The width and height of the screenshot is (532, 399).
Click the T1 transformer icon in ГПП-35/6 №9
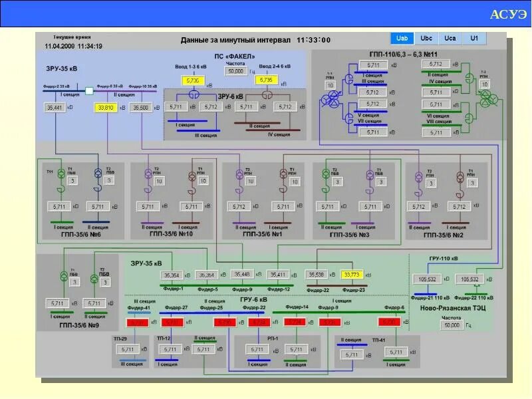click(64, 276)
